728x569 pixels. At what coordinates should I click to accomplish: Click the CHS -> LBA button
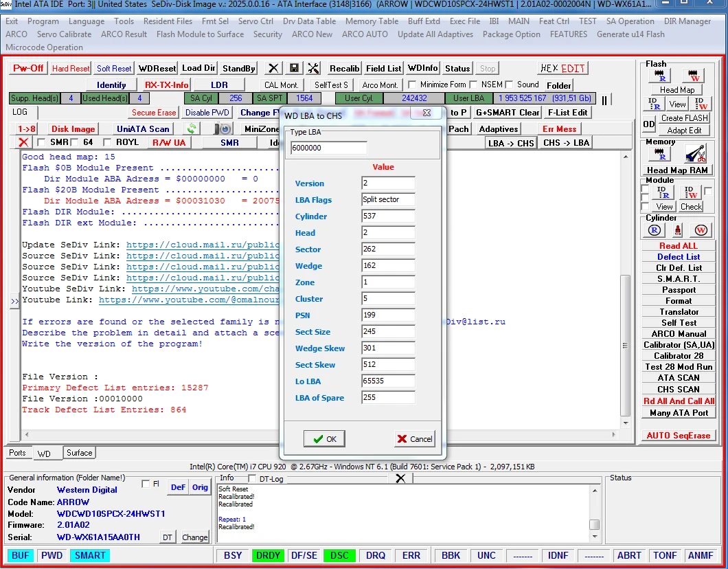[566, 143]
